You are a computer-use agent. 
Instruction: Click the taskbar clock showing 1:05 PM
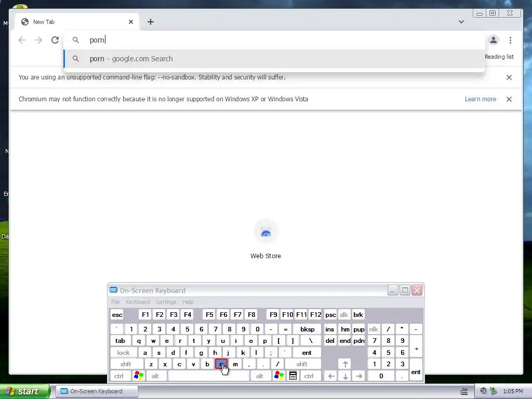(x=513, y=392)
